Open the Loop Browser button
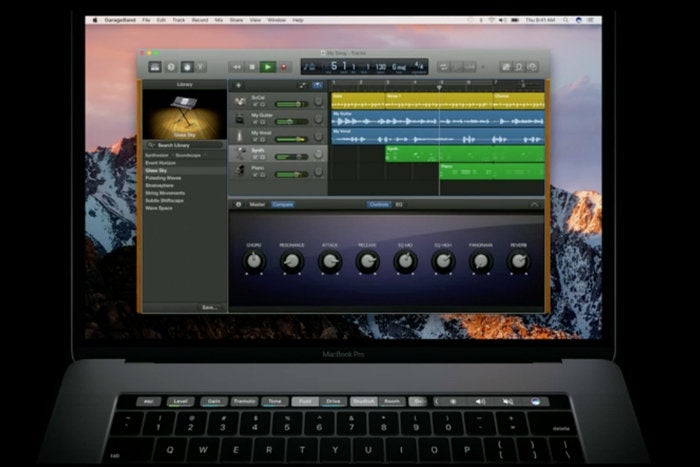 click(x=519, y=67)
